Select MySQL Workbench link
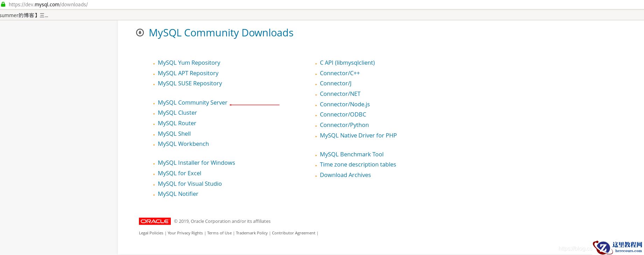This screenshot has width=644, height=255. 183,144
